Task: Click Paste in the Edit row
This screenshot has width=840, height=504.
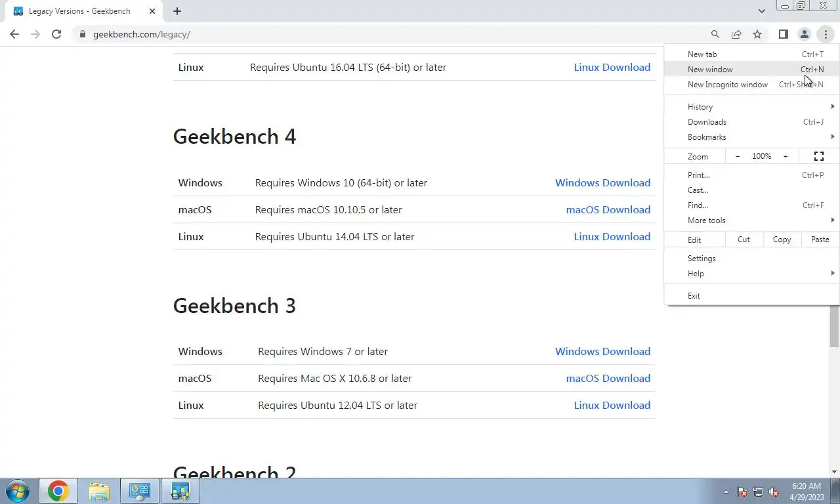Action: 820,240
